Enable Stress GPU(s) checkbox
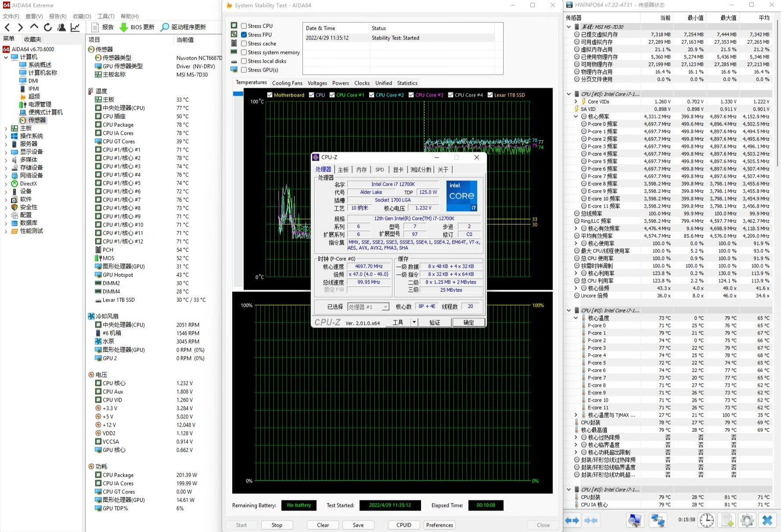This screenshot has height=532, width=781. point(244,70)
